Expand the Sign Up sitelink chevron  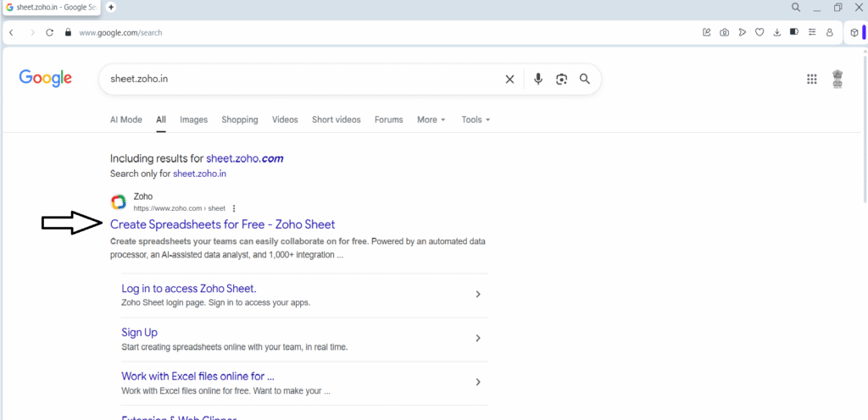pyautogui.click(x=478, y=338)
